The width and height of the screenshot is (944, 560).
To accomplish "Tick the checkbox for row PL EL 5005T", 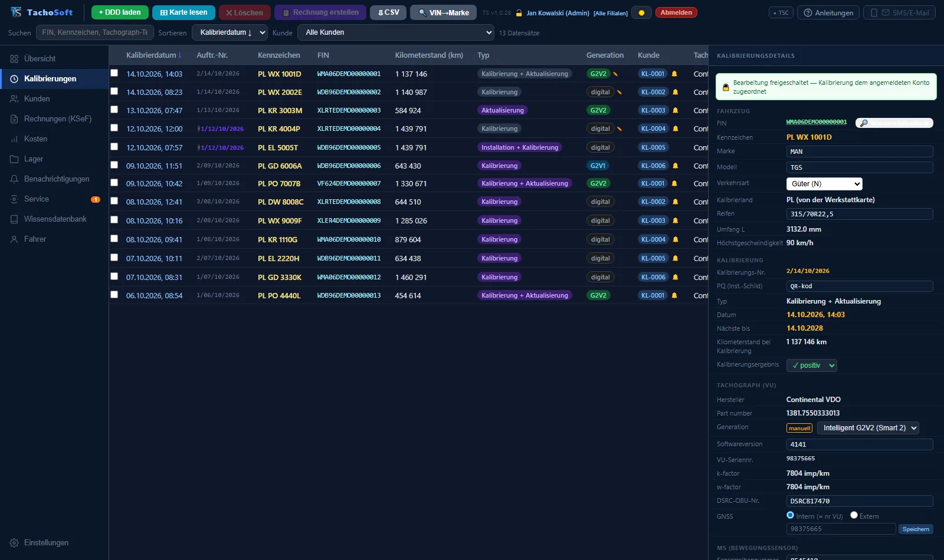I will [114, 147].
